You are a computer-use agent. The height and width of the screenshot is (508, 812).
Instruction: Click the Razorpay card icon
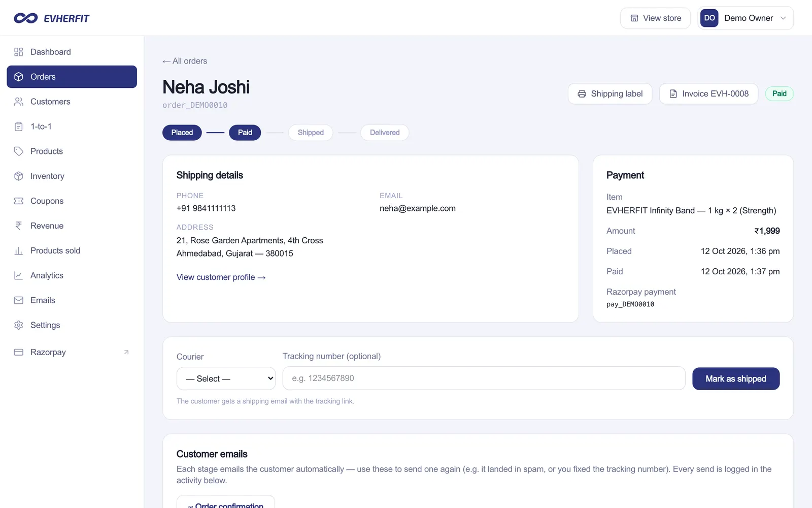(x=19, y=352)
